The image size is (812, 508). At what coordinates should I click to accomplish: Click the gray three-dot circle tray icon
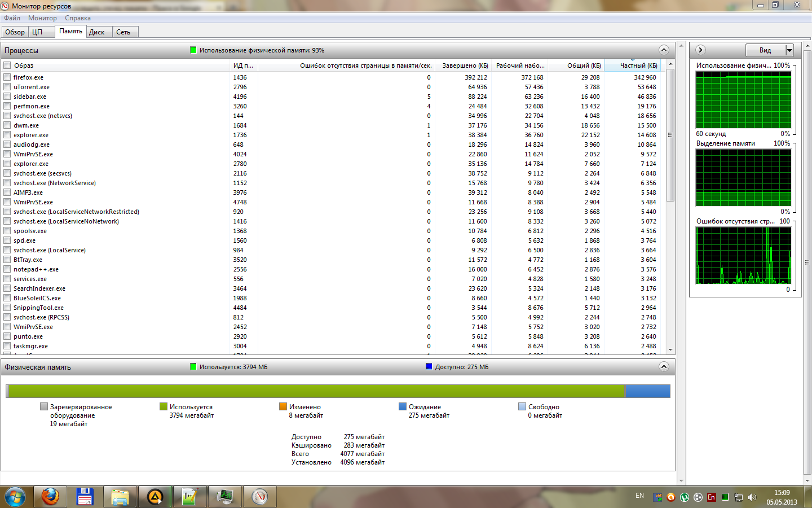pos(698,497)
